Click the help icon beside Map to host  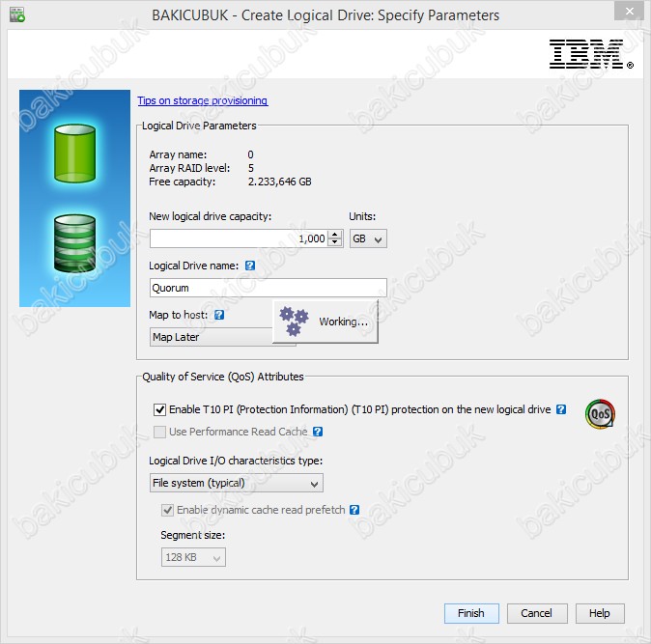219,315
